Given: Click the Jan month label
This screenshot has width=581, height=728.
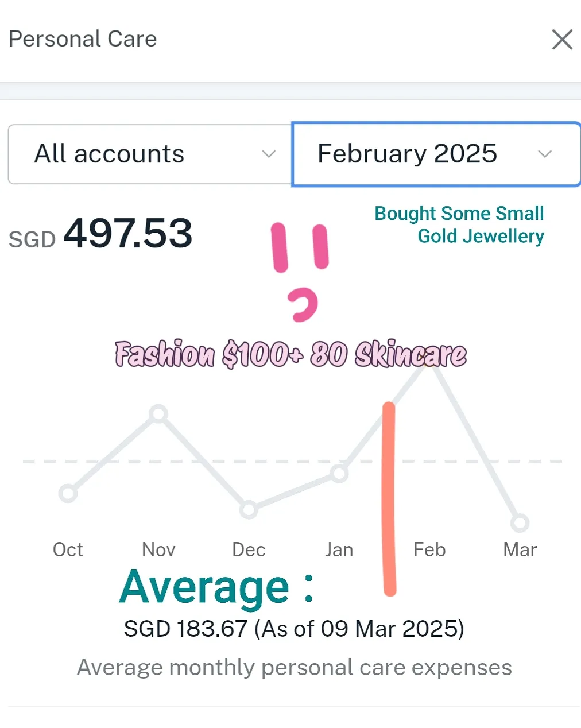Looking at the screenshot, I should click(x=339, y=549).
